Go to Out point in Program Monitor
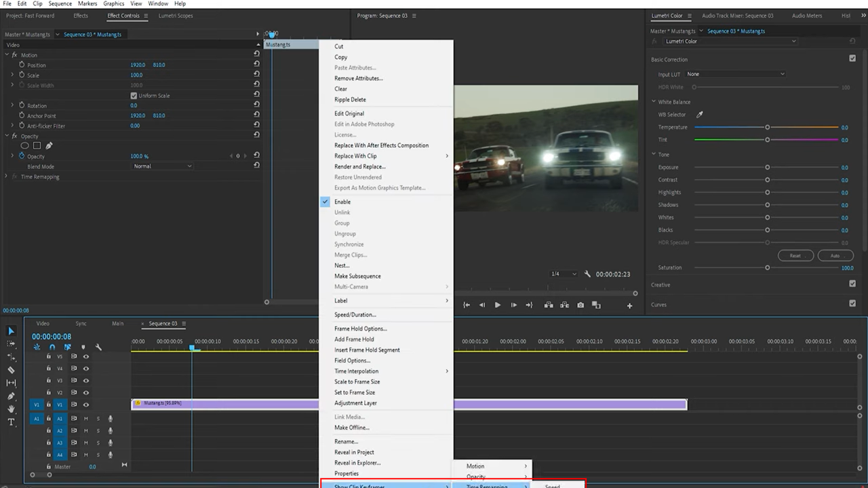The width and height of the screenshot is (868, 488). [x=529, y=305]
